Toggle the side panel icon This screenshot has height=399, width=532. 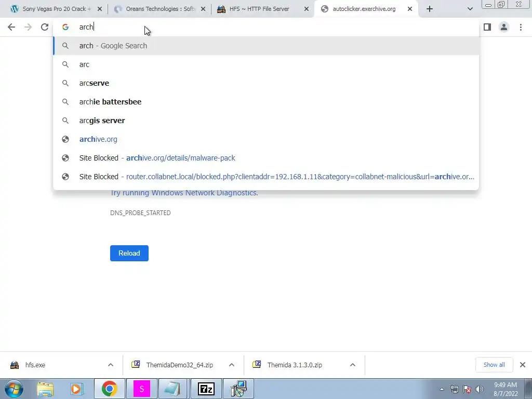tap(487, 27)
